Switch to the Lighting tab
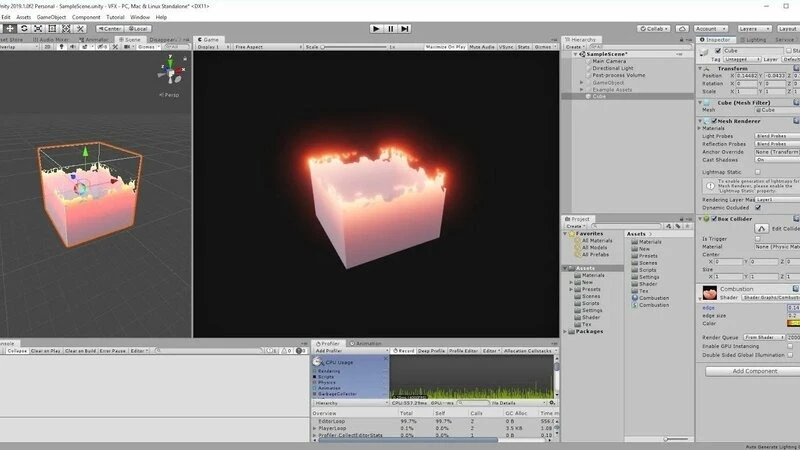 749,39
